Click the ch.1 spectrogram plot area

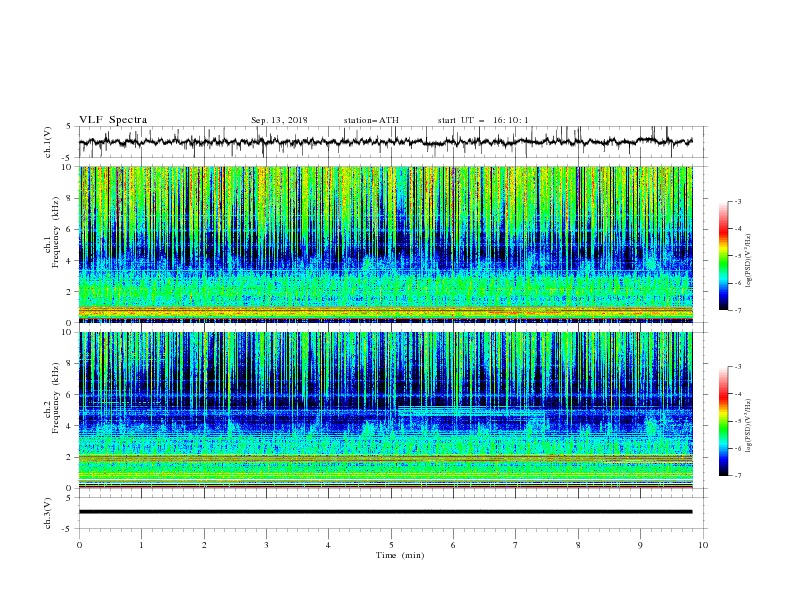pyautogui.click(x=386, y=244)
